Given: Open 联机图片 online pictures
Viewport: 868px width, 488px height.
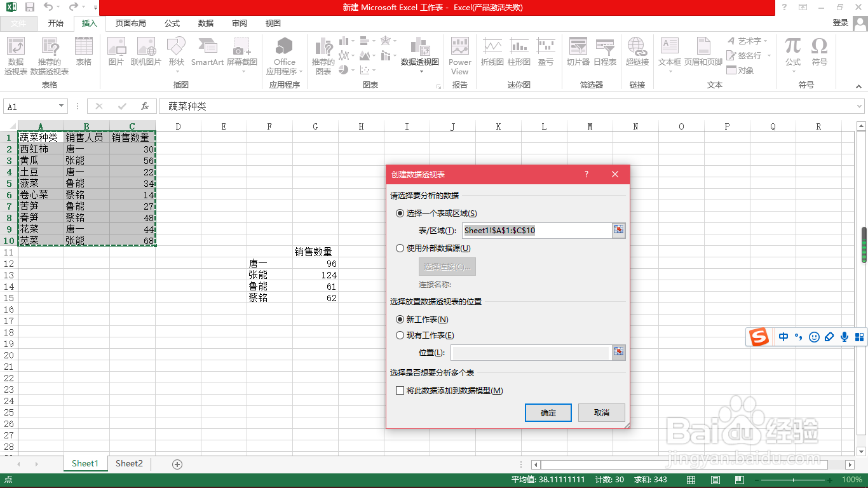Looking at the screenshot, I should coord(146,52).
